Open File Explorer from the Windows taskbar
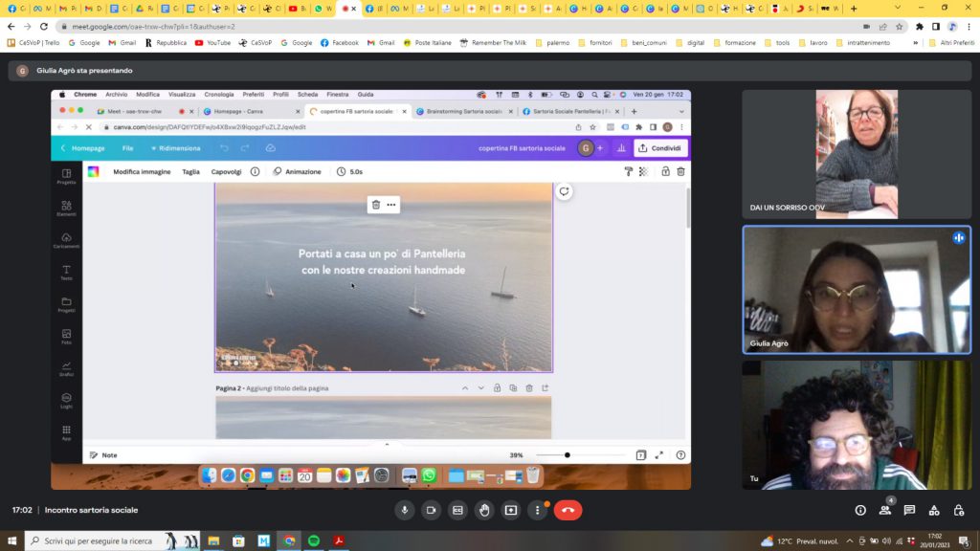The height and width of the screenshot is (551, 980). pos(213,541)
